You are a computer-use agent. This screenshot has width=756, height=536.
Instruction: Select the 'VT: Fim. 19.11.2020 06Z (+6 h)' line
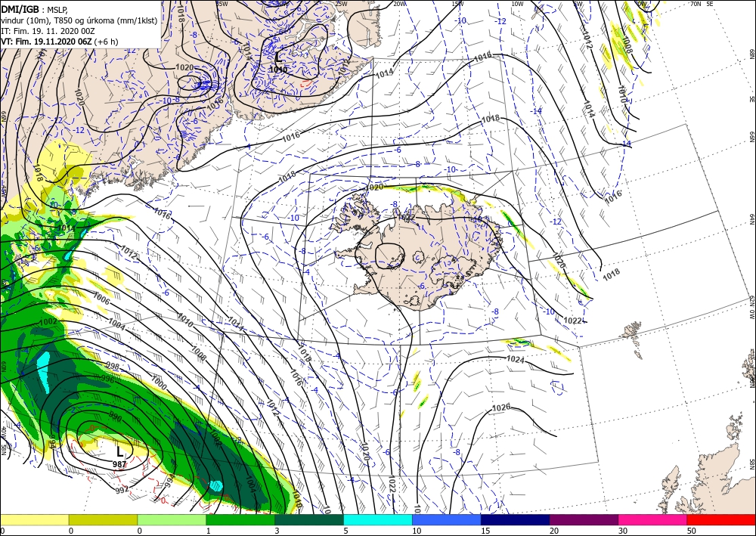59,42
